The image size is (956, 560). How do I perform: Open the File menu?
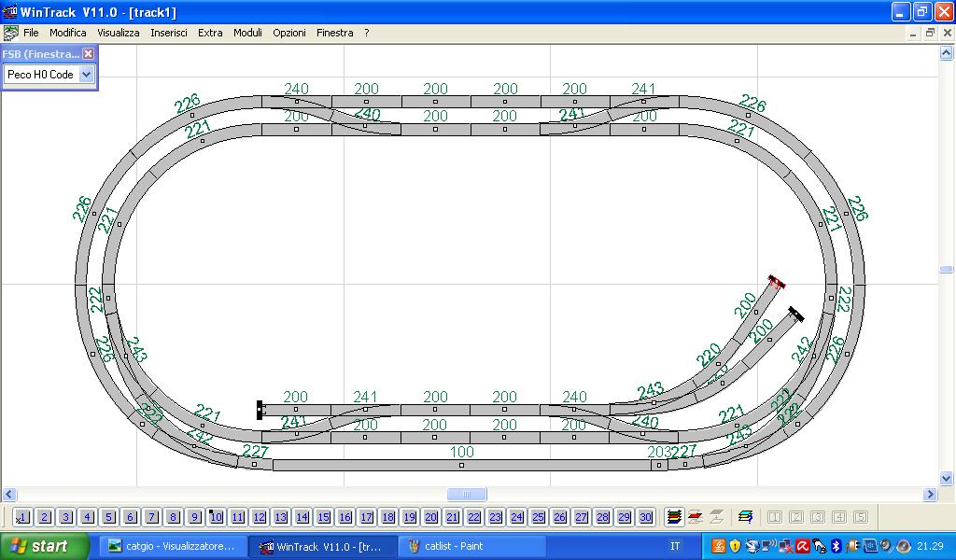(31, 33)
